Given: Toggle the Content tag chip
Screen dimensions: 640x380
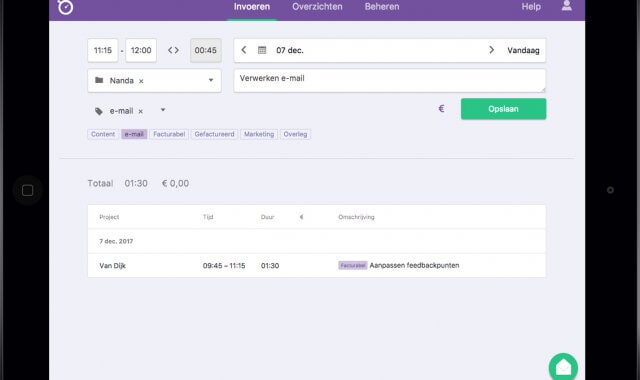Looking at the screenshot, I should [103, 134].
